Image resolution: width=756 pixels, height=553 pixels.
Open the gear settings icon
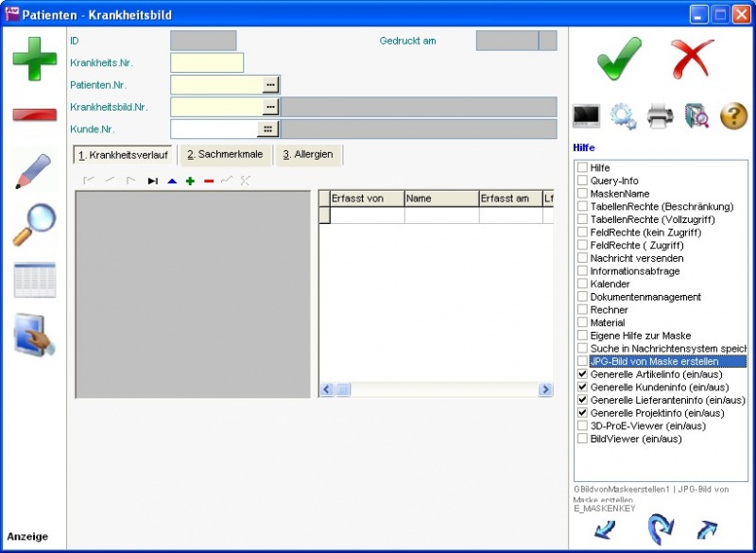pos(623,116)
